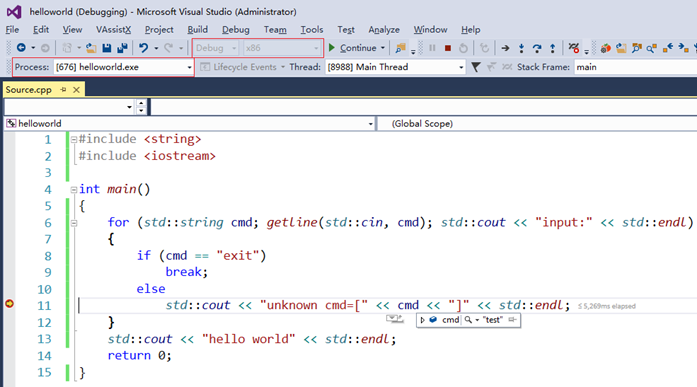
Task: Click the Save All icon
Action: 122,48
